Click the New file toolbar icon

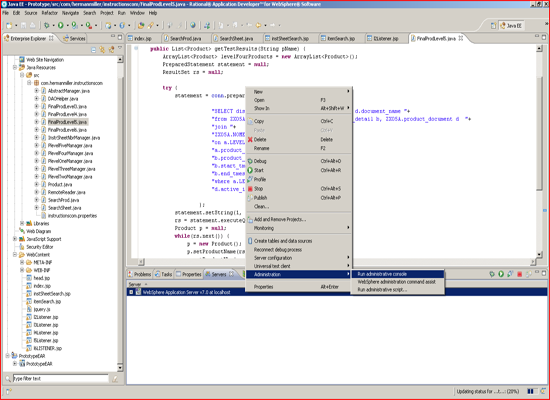[x=9, y=25]
